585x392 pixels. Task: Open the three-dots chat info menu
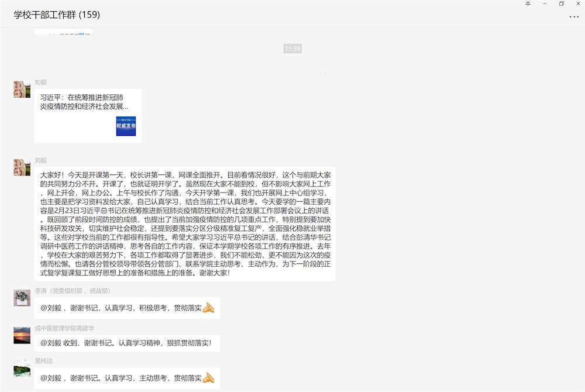(x=574, y=17)
